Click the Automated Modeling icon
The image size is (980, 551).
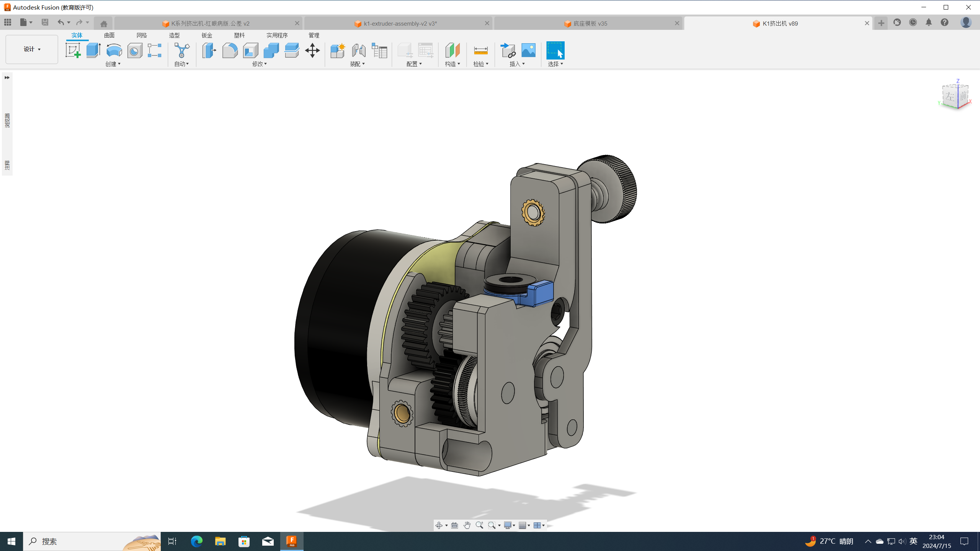[x=181, y=50]
